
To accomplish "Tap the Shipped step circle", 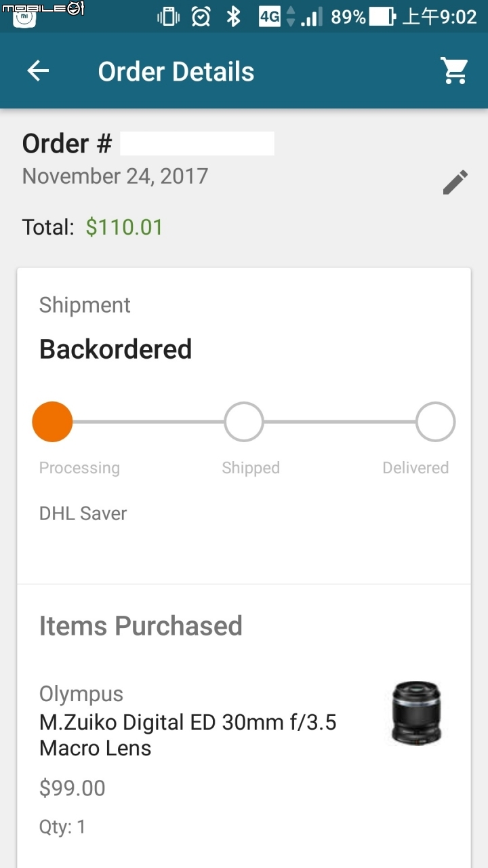I will 244,422.
